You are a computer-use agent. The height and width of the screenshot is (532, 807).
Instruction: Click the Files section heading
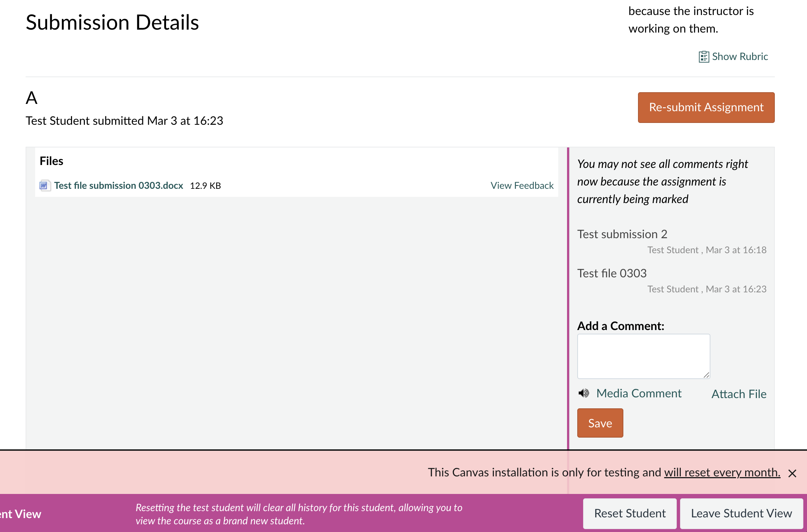51,161
